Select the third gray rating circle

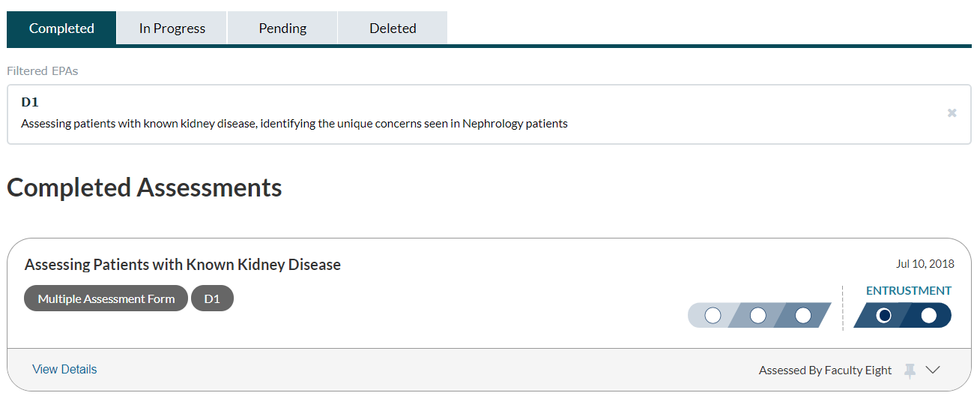[x=802, y=316]
